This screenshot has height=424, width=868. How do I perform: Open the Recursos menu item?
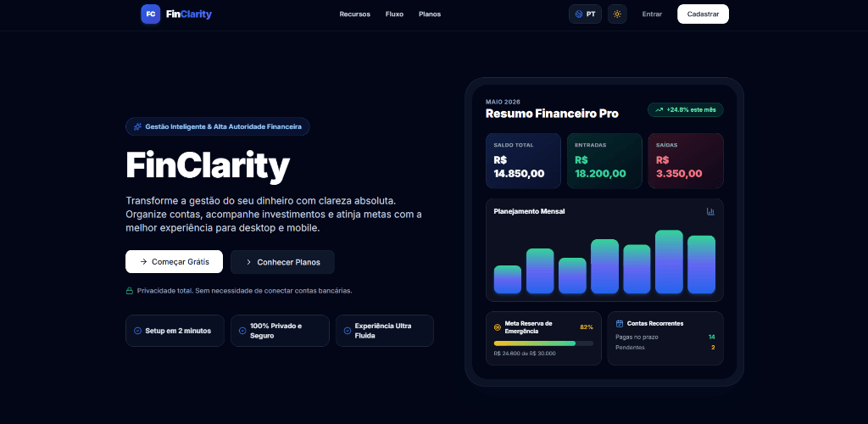click(x=355, y=14)
